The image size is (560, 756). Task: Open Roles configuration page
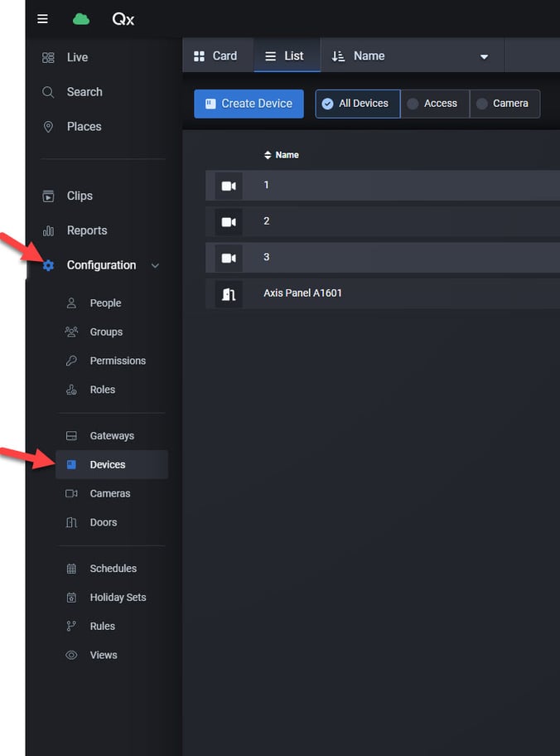[102, 390]
